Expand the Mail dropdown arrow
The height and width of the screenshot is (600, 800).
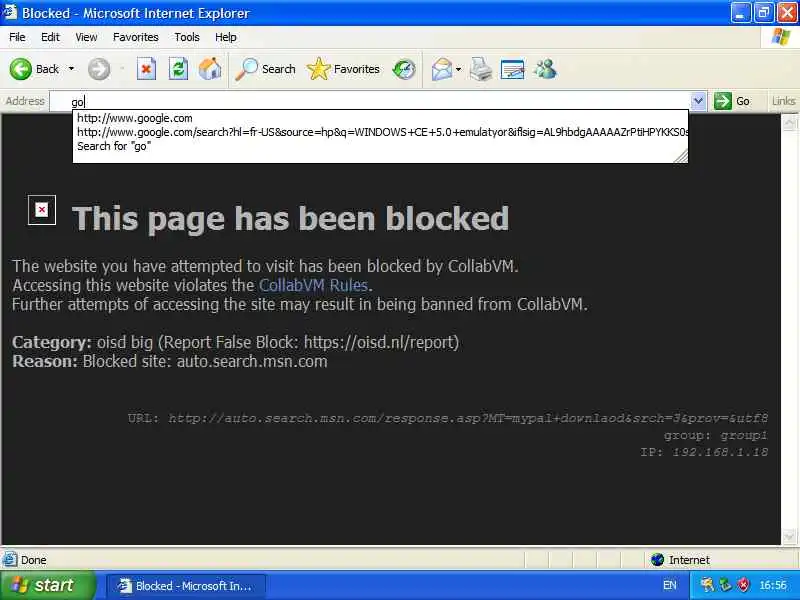tap(458, 69)
